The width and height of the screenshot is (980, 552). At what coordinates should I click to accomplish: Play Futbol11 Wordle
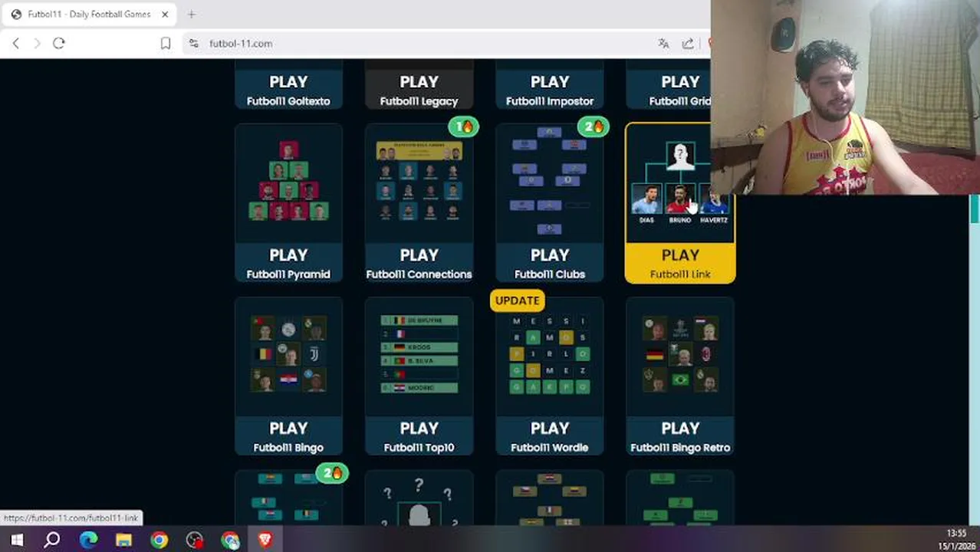tap(550, 435)
